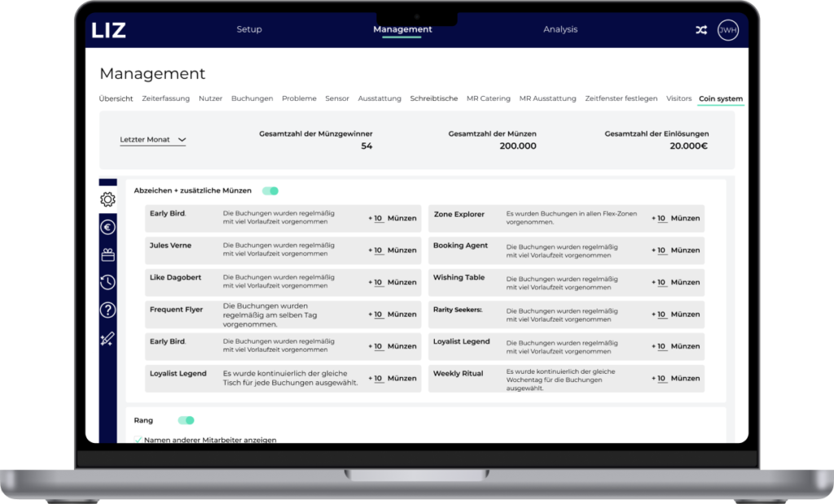The width and height of the screenshot is (834, 504).
Task: Open the MR Catering tab
Action: coord(489,99)
